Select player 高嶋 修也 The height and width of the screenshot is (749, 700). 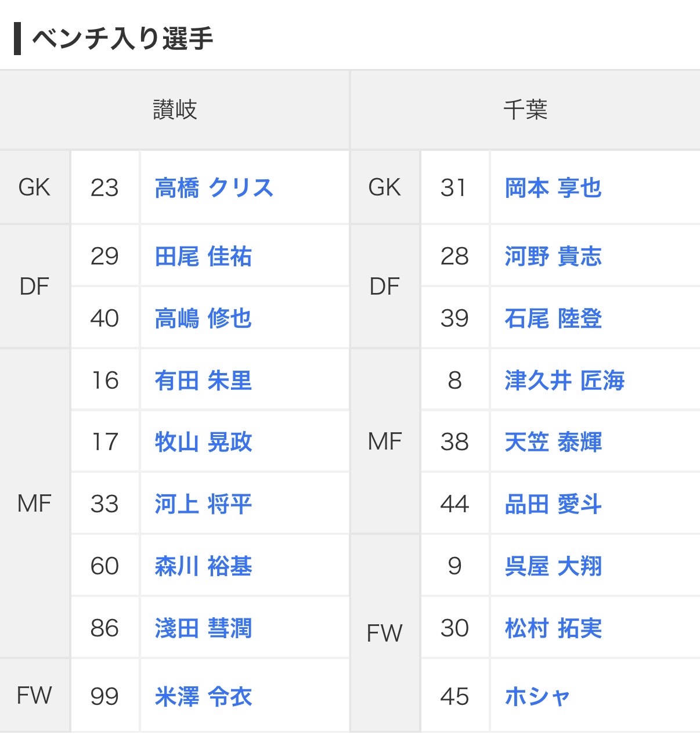pyautogui.click(x=203, y=319)
